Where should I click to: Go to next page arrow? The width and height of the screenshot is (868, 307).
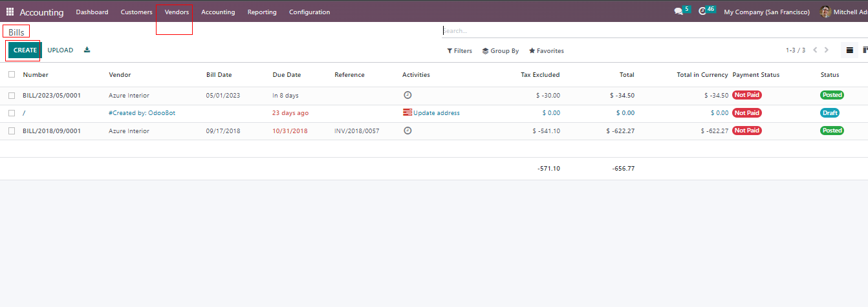pyautogui.click(x=827, y=50)
